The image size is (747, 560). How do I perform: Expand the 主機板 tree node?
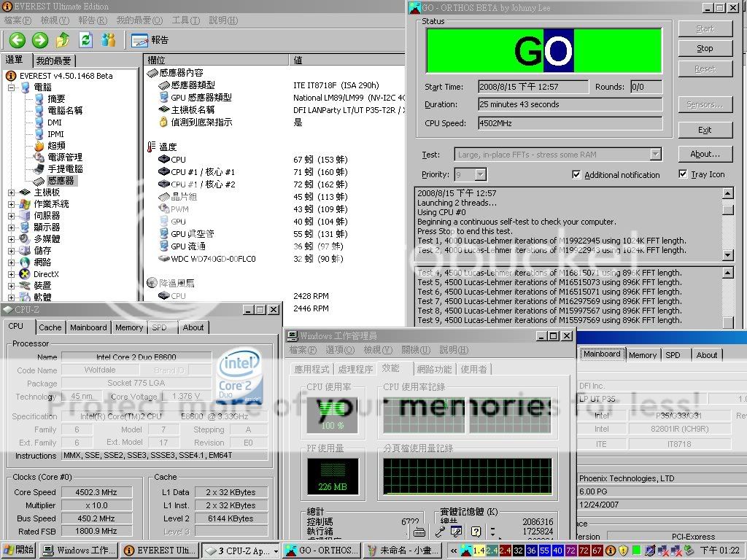12,192
